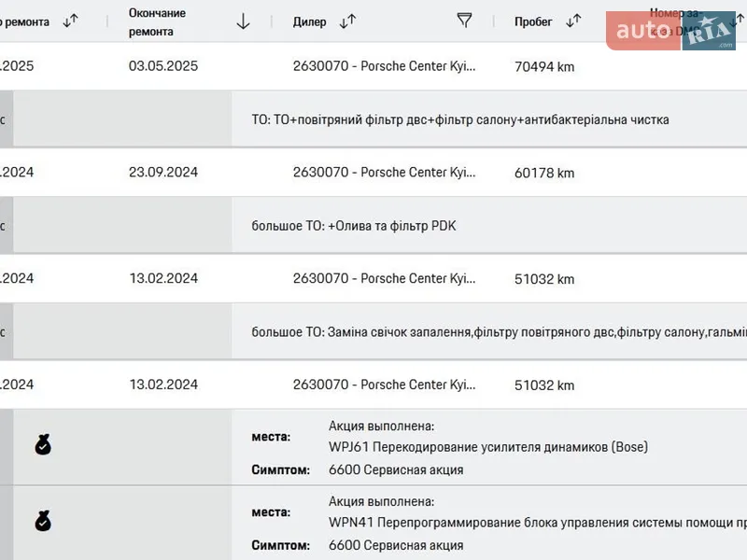Select 6600 Сервисная акция under WPJ61

(396, 470)
